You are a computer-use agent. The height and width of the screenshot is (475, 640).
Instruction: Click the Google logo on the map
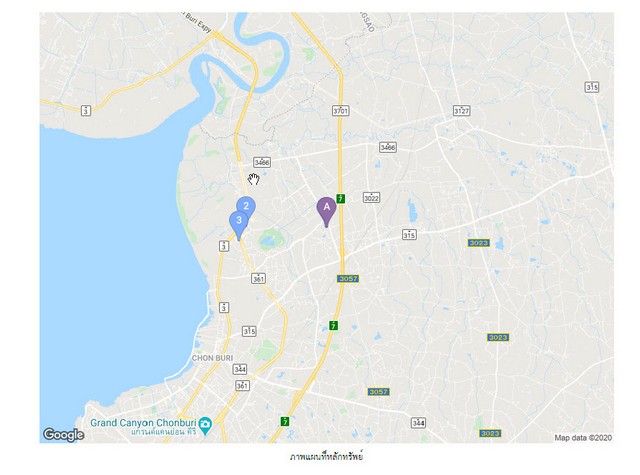click(x=63, y=435)
